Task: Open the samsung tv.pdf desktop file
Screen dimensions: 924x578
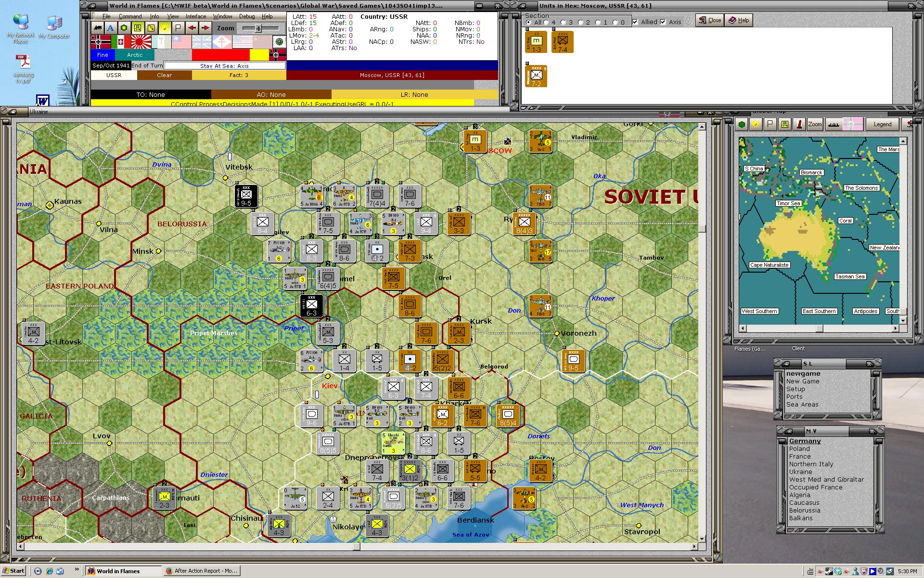Action: (x=23, y=69)
